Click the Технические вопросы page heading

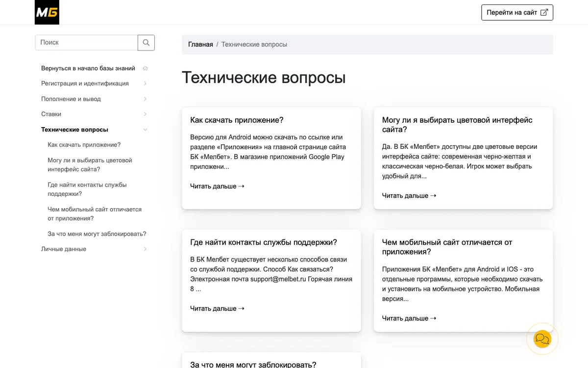click(x=264, y=78)
